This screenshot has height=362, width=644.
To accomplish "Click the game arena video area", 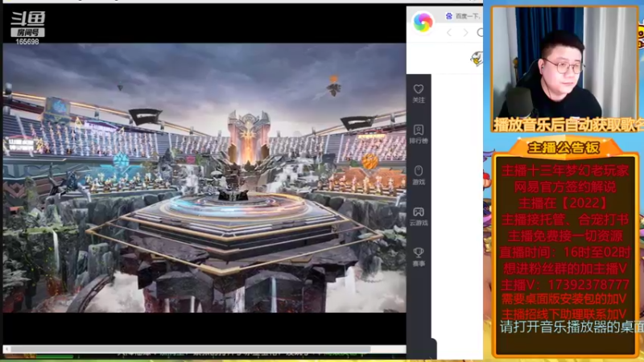I will click(x=204, y=178).
